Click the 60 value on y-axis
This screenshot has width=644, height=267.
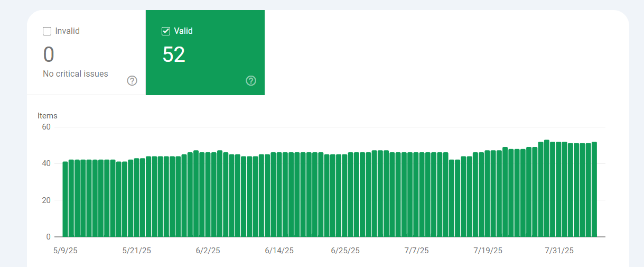pos(46,127)
